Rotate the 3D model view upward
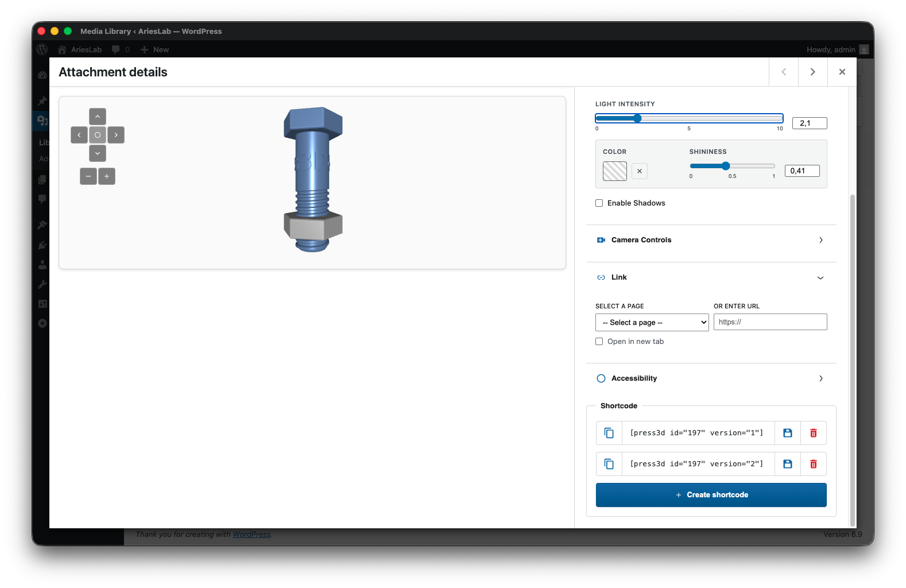906x588 pixels. [x=98, y=117]
